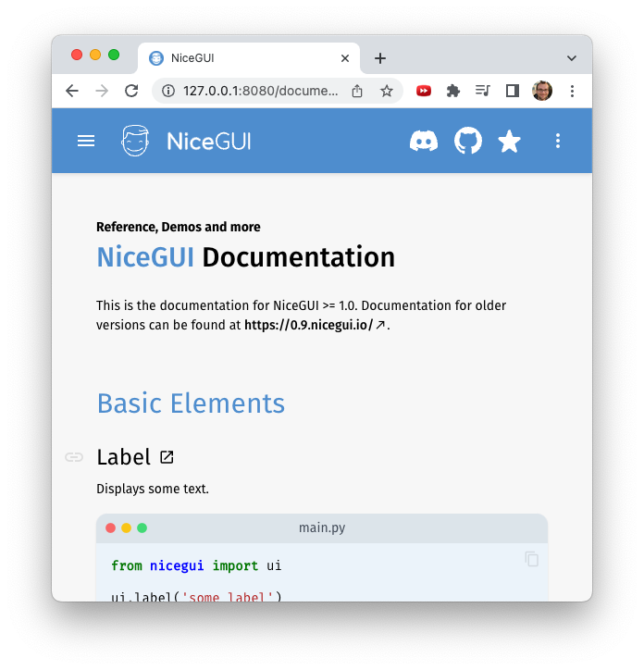The image size is (644, 670).
Task: Click the main.py title text
Action: pyautogui.click(x=322, y=527)
